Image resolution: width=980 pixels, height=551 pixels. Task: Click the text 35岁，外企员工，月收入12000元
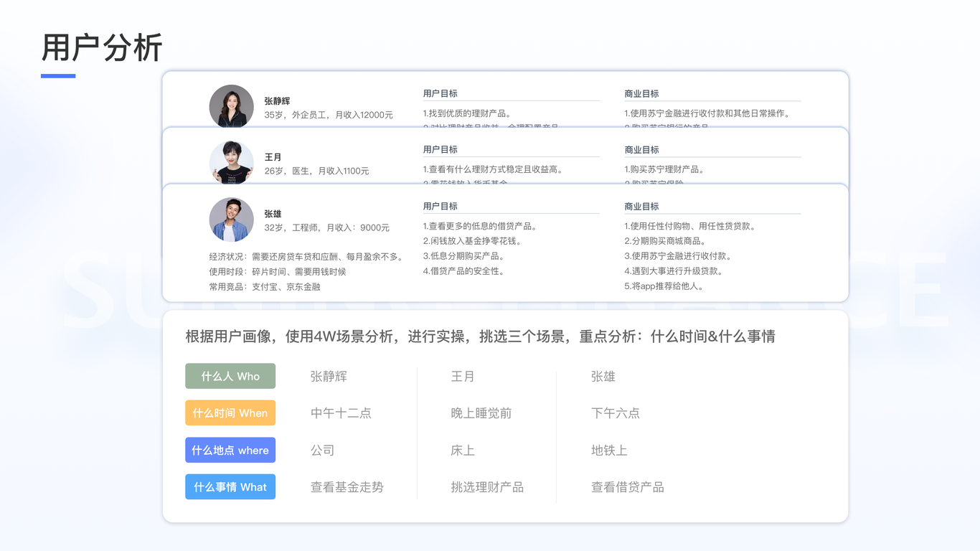coord(329,115)
